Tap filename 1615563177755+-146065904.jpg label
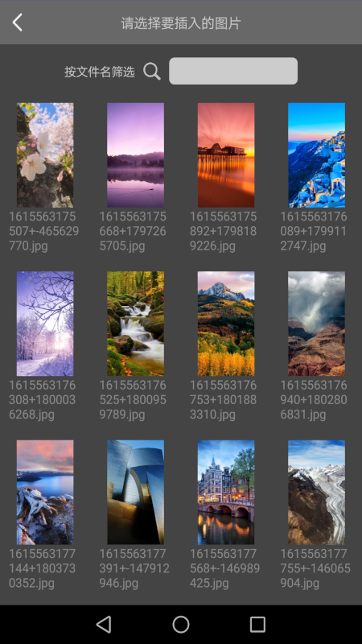Screen dimensions: 362x644 315,568
